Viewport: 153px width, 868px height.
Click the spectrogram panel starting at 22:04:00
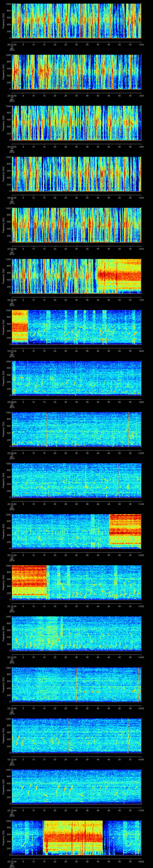coord(77,174)
